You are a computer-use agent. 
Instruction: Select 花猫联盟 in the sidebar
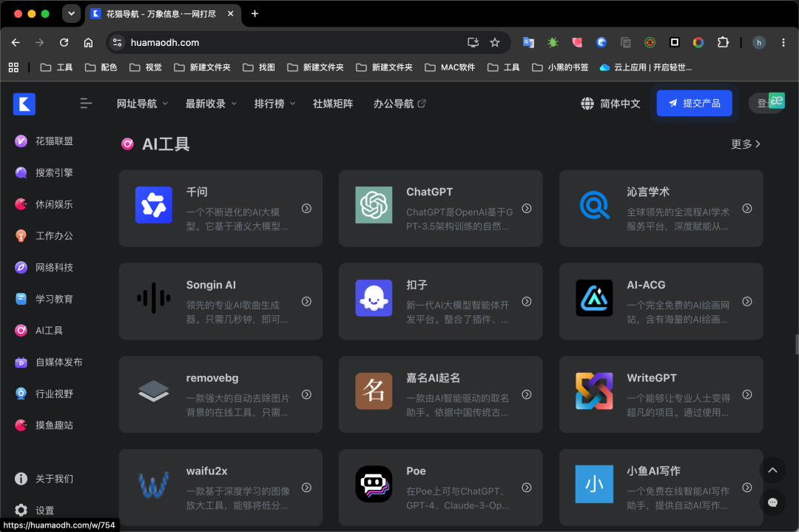[x=44, y=141]
